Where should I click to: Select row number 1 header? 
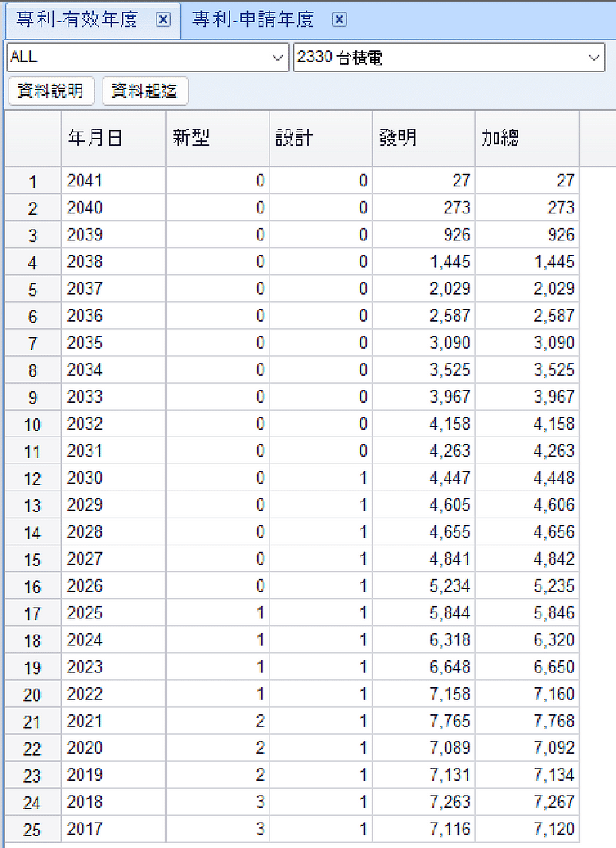32,181
